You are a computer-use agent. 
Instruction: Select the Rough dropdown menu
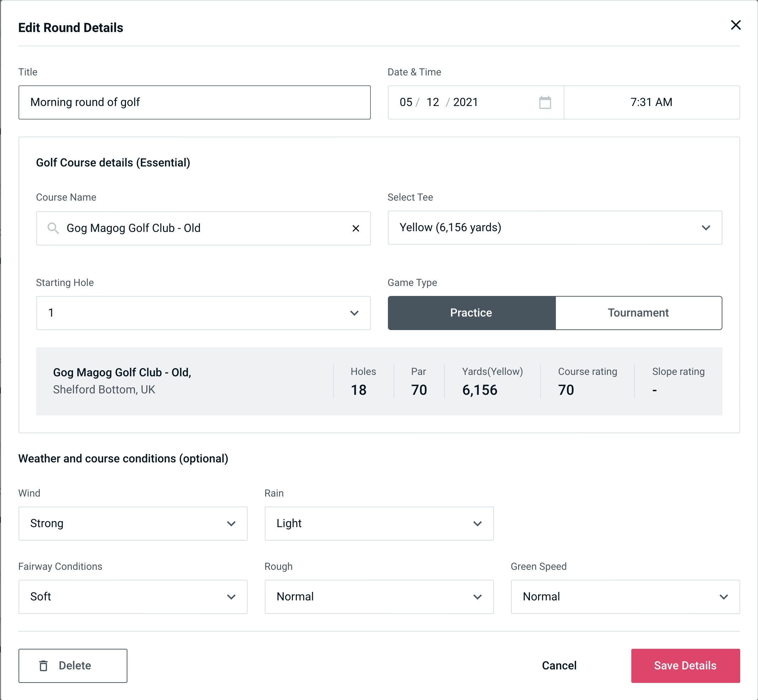pos(380,597)
